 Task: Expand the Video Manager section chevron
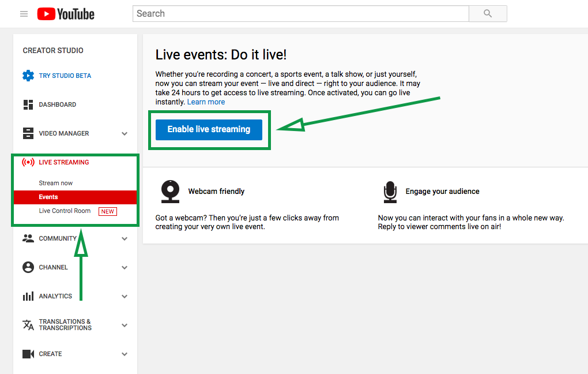pyautogui.click(x=125, y=134)
